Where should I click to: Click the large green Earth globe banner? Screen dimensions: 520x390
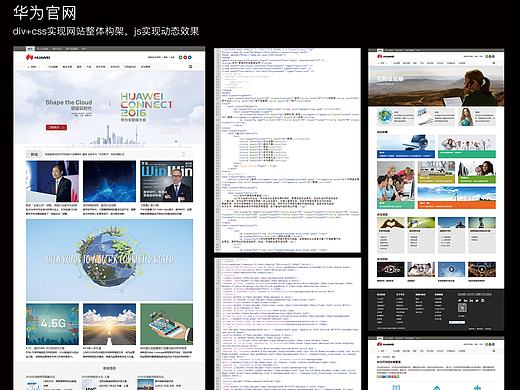coord(109,260)
